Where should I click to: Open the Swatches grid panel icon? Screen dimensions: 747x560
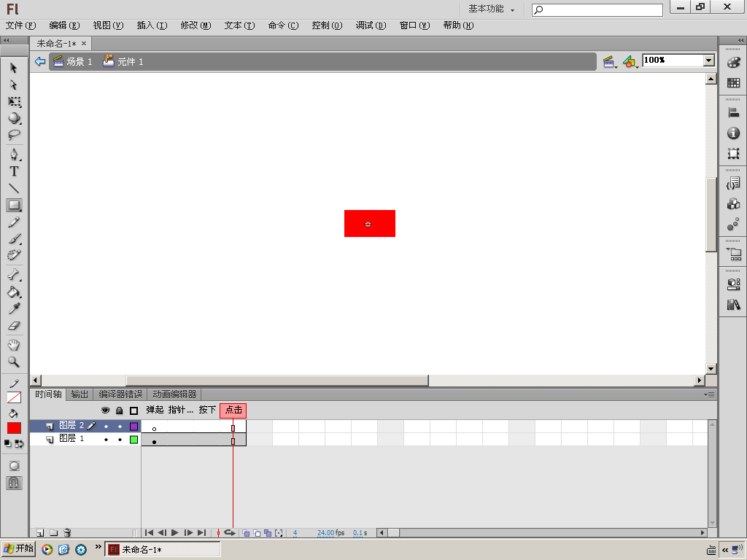(x=734, y=83)
